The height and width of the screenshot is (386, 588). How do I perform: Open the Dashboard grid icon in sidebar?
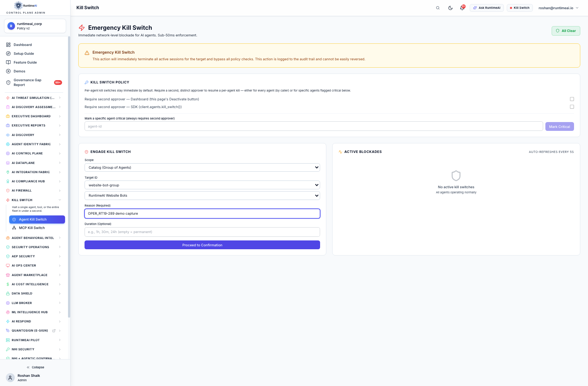pyautogui.click(x=8, y=45)
